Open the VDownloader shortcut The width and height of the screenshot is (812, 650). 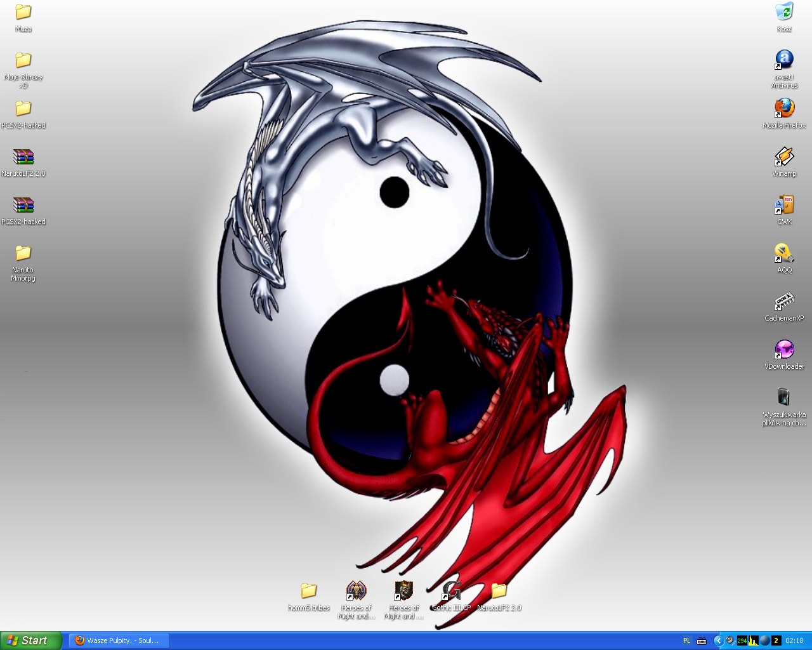tap(784, 350)
